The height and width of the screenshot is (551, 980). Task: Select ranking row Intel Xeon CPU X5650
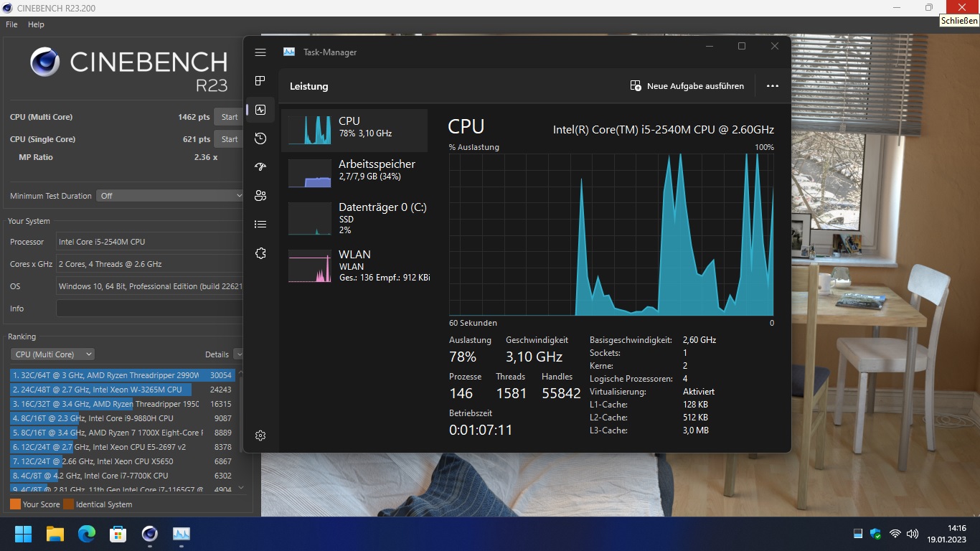122,461
